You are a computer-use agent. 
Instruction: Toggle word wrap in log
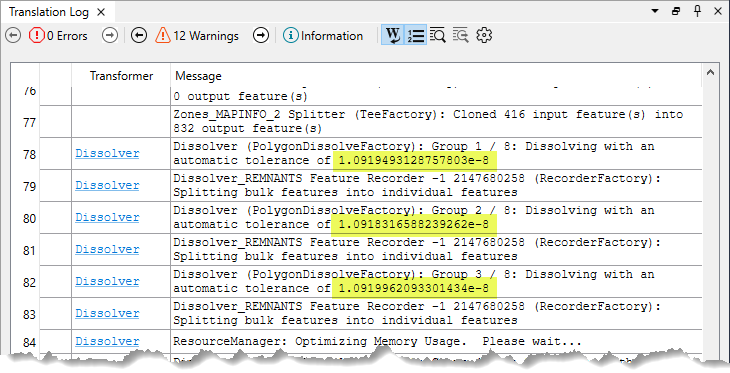click(393, 35)
